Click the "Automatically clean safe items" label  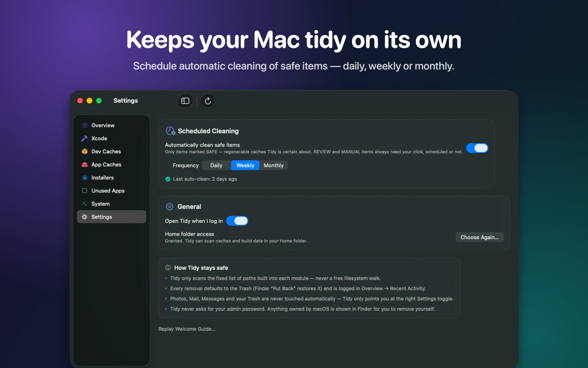[202, 145]
